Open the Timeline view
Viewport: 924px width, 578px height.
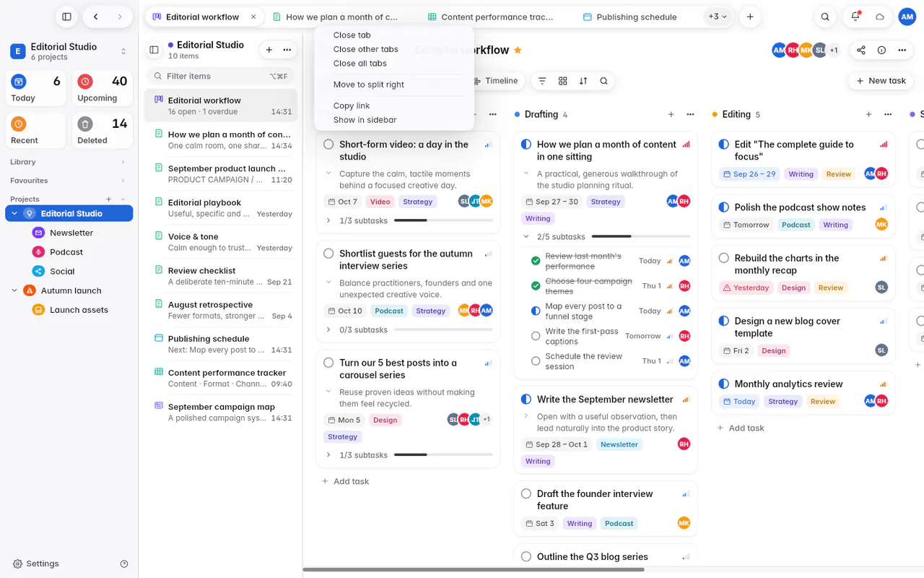495,81
